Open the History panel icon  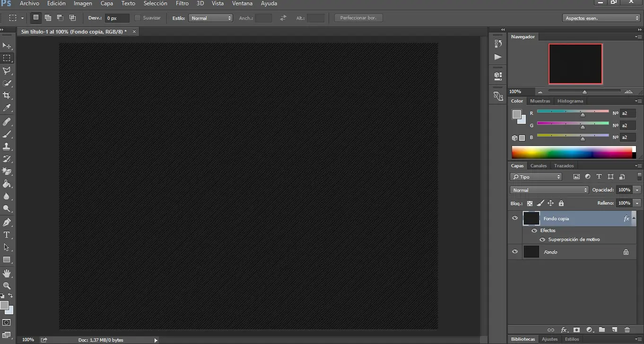click(x=498, y=43)
